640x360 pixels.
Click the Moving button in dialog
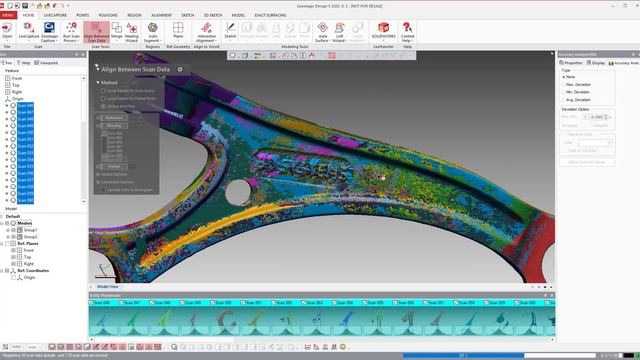(114, 126)
